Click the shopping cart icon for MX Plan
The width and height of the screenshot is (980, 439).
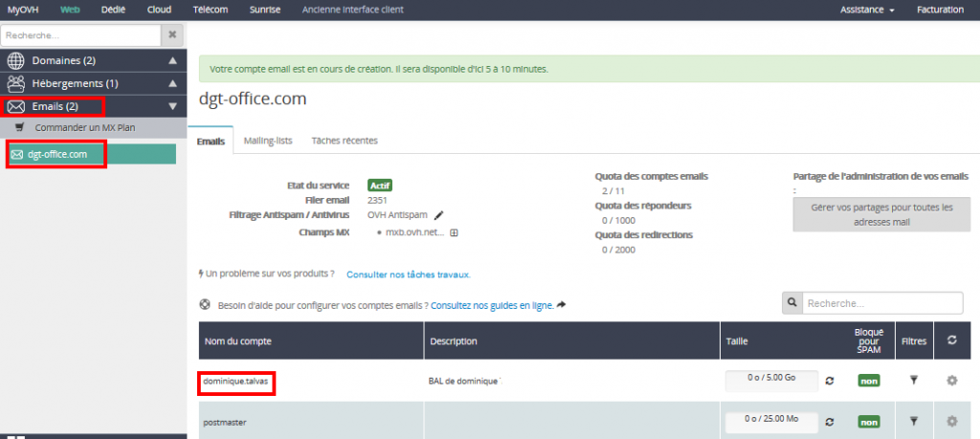point(19,127)
